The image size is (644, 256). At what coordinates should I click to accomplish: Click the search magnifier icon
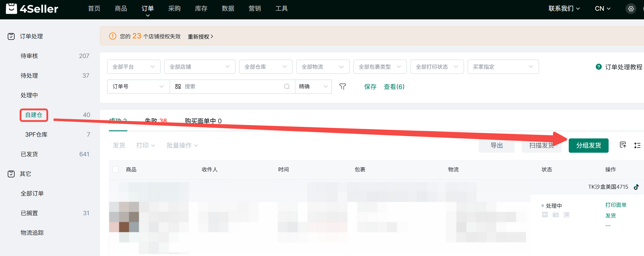[287, 87]
